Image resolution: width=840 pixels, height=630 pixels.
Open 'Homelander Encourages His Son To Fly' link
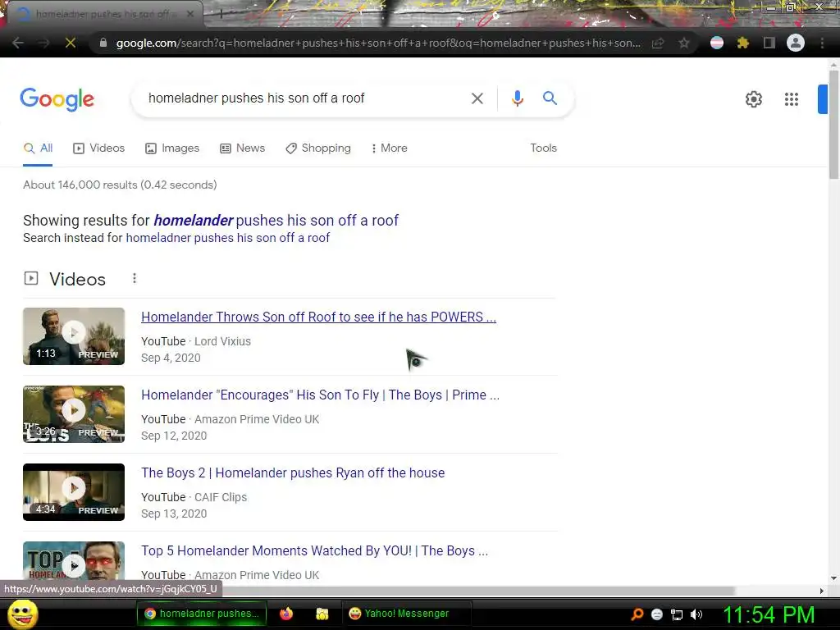(321, 395)
